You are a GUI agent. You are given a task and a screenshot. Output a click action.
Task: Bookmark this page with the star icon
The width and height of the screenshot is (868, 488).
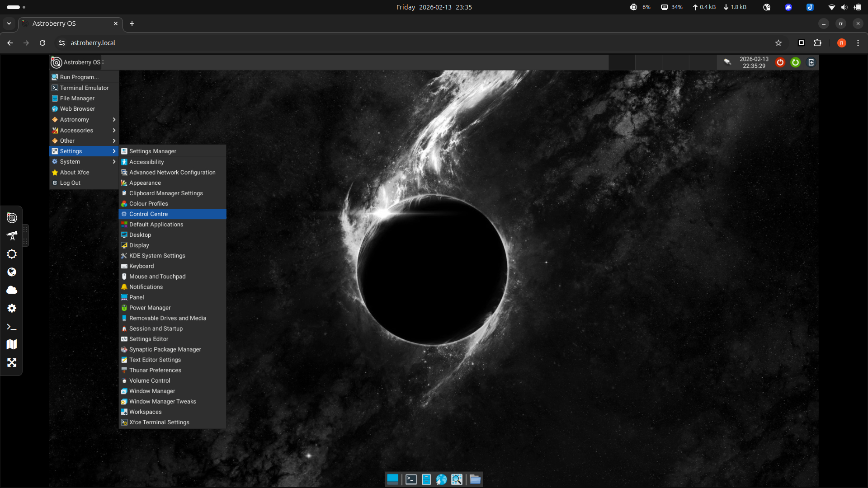778,43
